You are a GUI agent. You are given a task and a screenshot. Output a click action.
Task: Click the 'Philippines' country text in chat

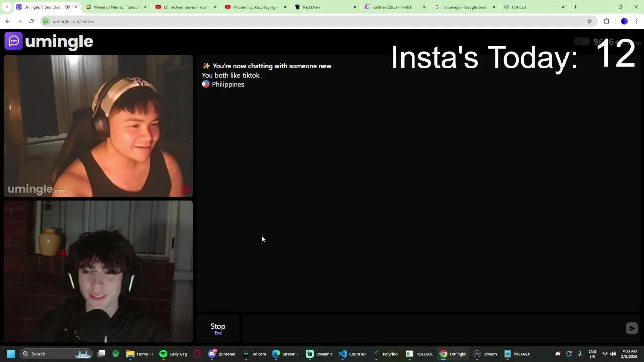pyautogui.click(x=228, y=84)
